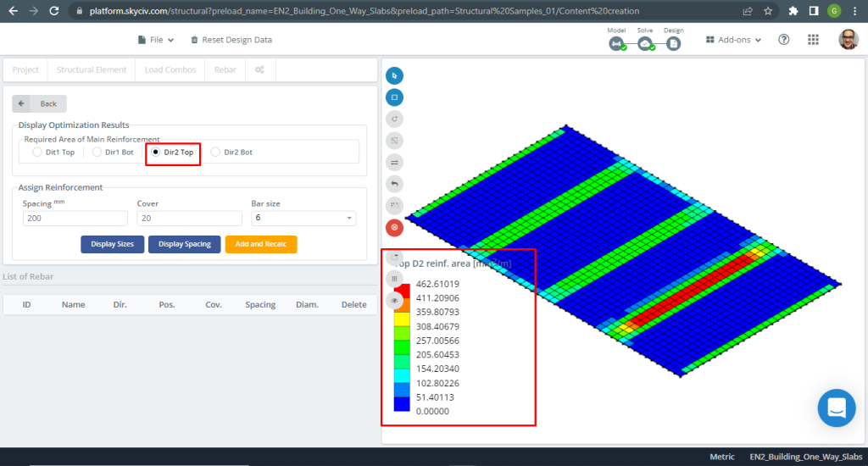Click the Spacing input field
Image resolution: width=868 pixels, height=466 pixels.
[x=75, y=219]
